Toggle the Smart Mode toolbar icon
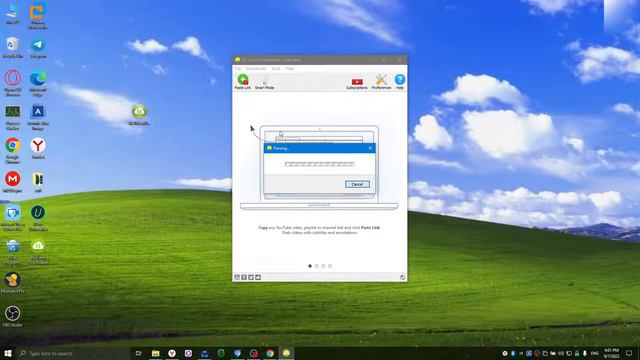Viewport: 640px width, 360px height. [x=264, y=82]
